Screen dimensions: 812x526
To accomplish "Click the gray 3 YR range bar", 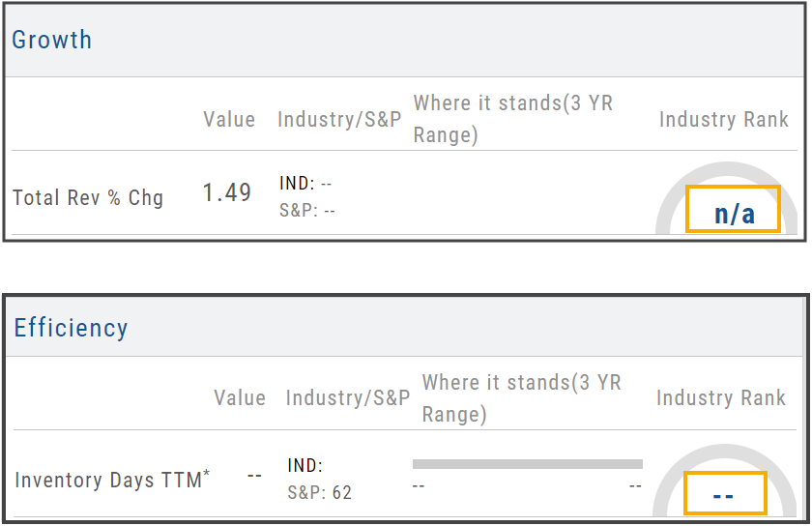I will click(527, 464).
